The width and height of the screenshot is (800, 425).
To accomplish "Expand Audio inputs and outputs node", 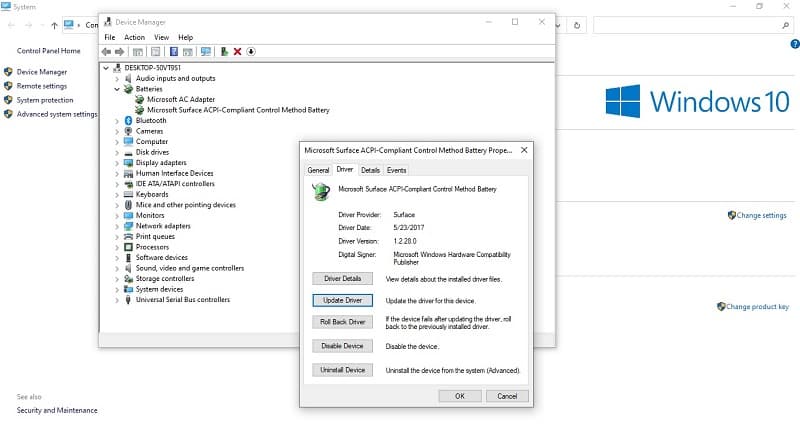I will [x=117, y=79].
